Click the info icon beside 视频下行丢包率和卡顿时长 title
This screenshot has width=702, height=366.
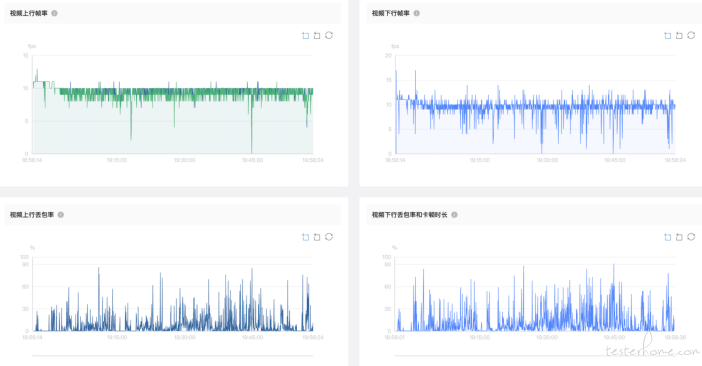click(454, 215)
